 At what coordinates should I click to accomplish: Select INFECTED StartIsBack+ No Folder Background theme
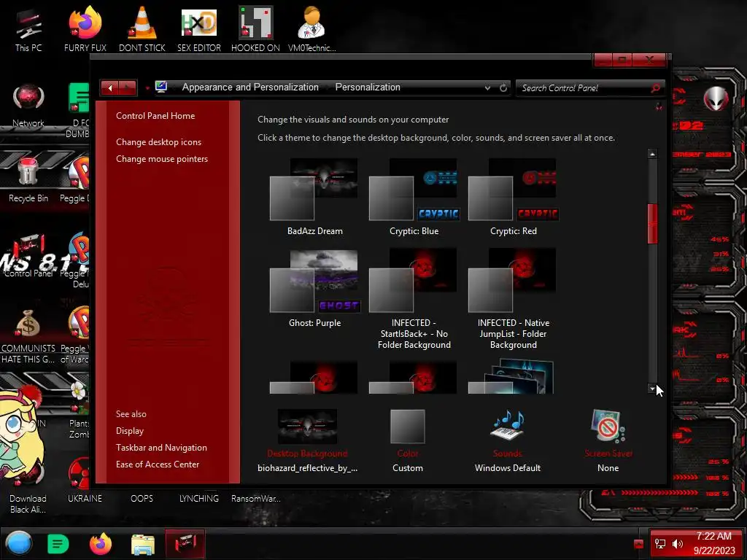(x=414, y=299)
